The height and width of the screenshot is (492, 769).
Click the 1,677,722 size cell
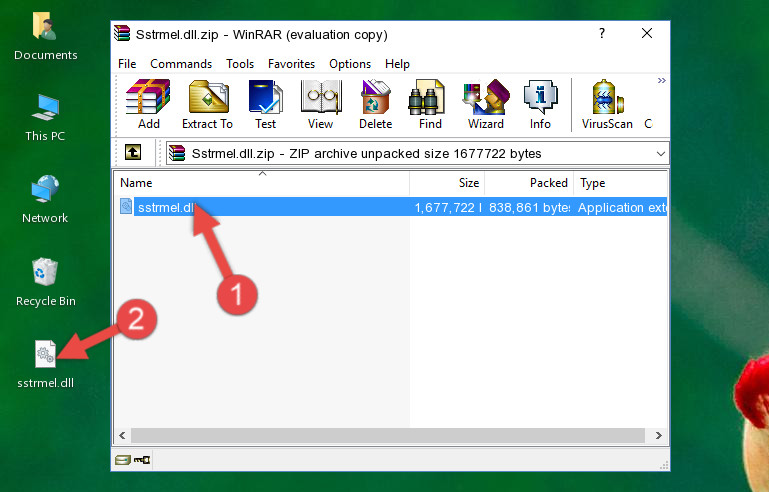(x=447, y=207)
